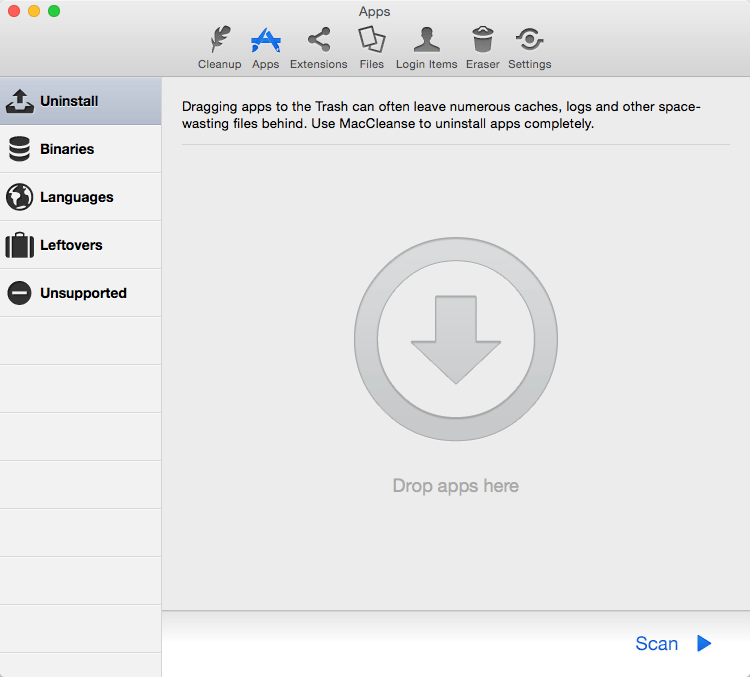Open the Settings toolbar icon
This screenshot has height=677, width=750.
point(529,39)
